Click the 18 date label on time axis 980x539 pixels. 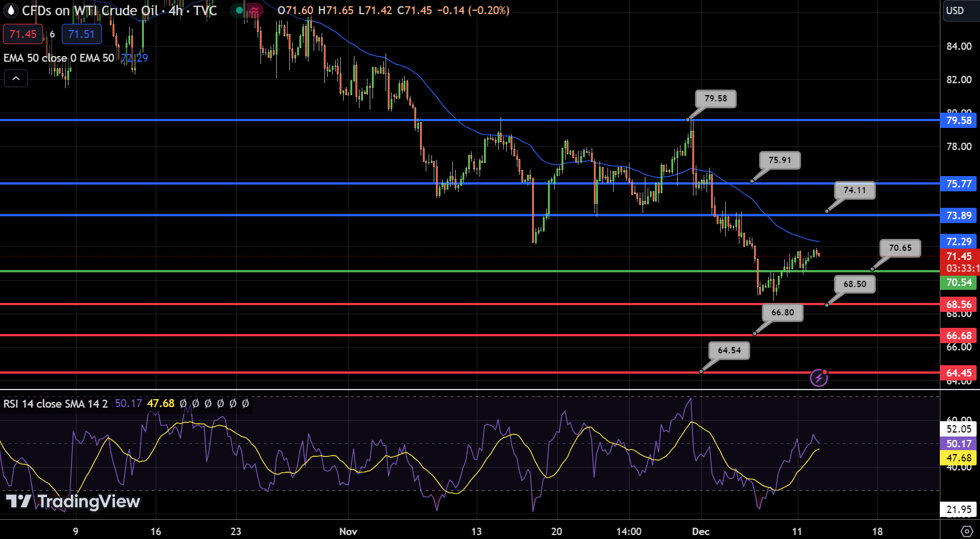tap(877, 531)
